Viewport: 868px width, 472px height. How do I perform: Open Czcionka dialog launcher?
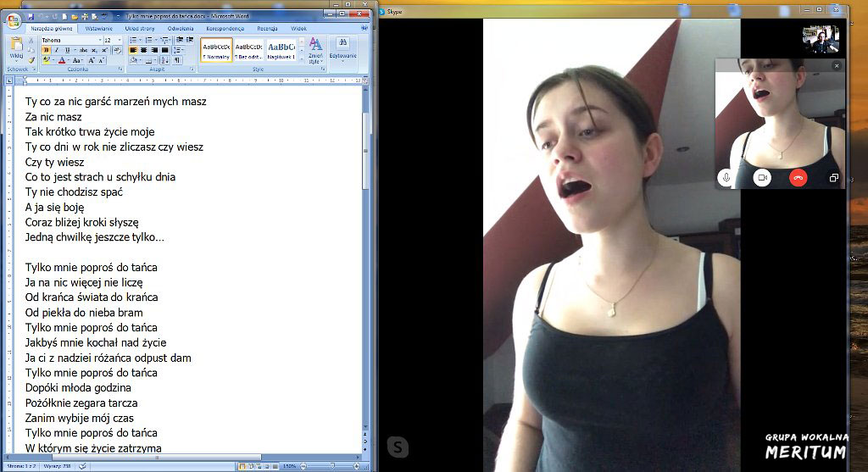pyautogui.click(x=120, y=69)
